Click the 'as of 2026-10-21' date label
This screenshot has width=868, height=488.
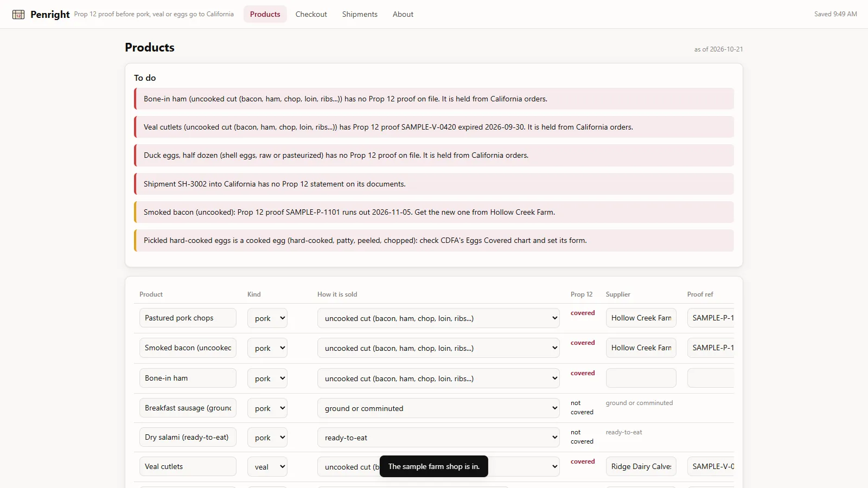click(x=718, y=49)
